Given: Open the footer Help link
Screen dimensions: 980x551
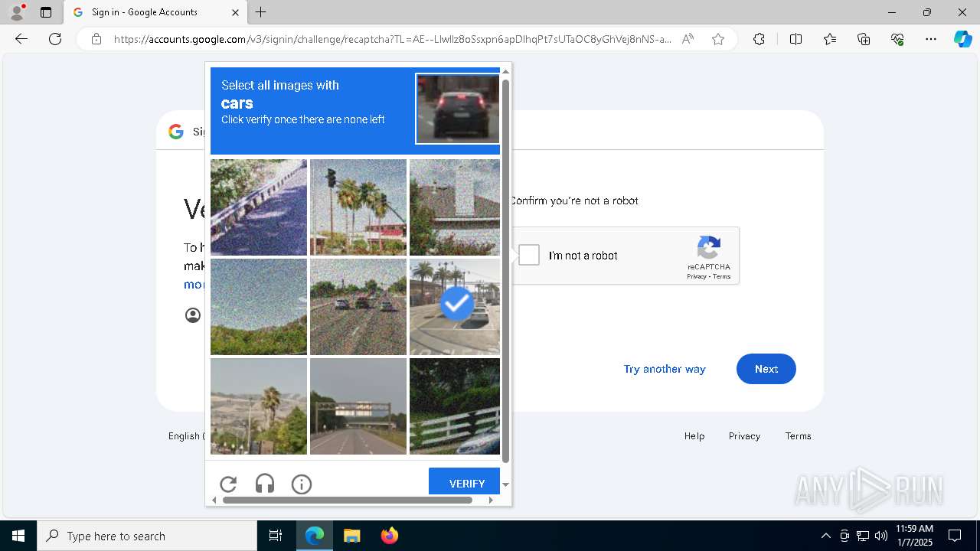Looking at the screenshot, I should [694, 436].
